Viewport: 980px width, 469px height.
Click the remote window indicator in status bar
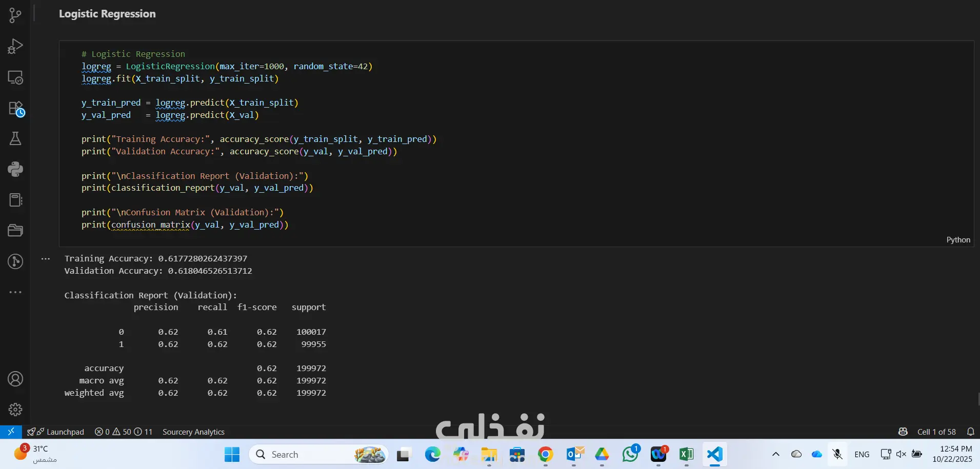(11, 432)
